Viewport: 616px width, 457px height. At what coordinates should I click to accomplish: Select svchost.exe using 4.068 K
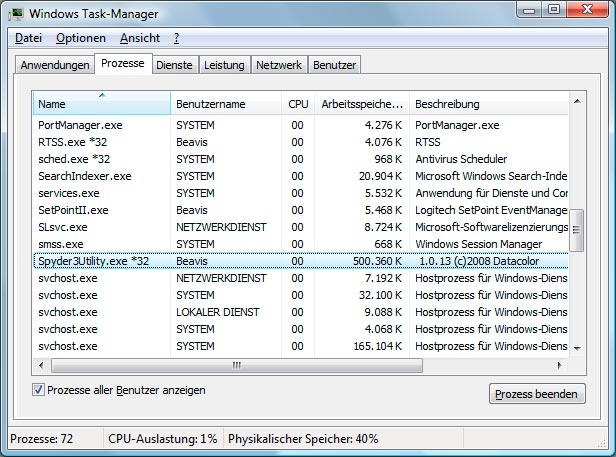[x=301, y=329]
